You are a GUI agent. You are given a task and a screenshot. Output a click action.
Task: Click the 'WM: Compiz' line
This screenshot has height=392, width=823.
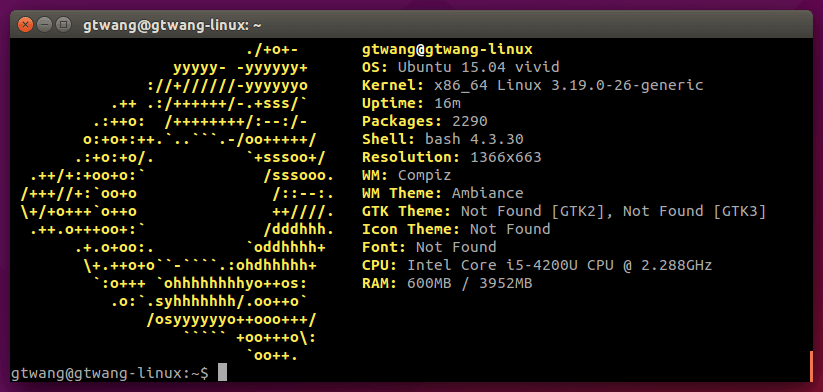coord(406,175)
